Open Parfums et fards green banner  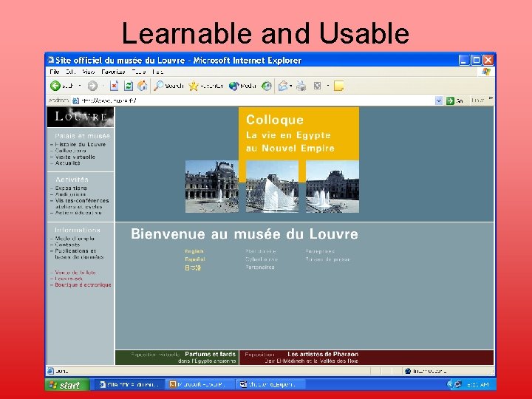point(177,358)
